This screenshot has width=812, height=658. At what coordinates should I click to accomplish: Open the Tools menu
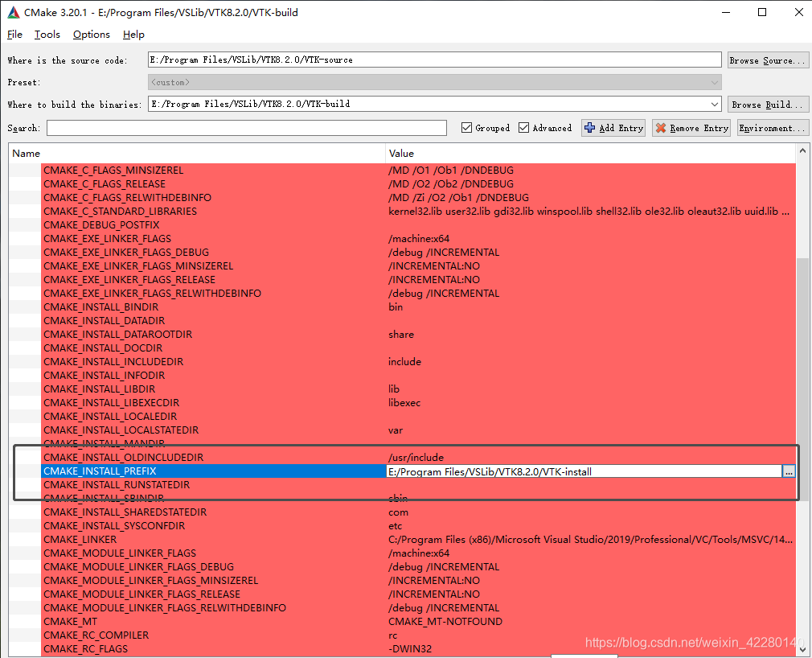(47, 35)
